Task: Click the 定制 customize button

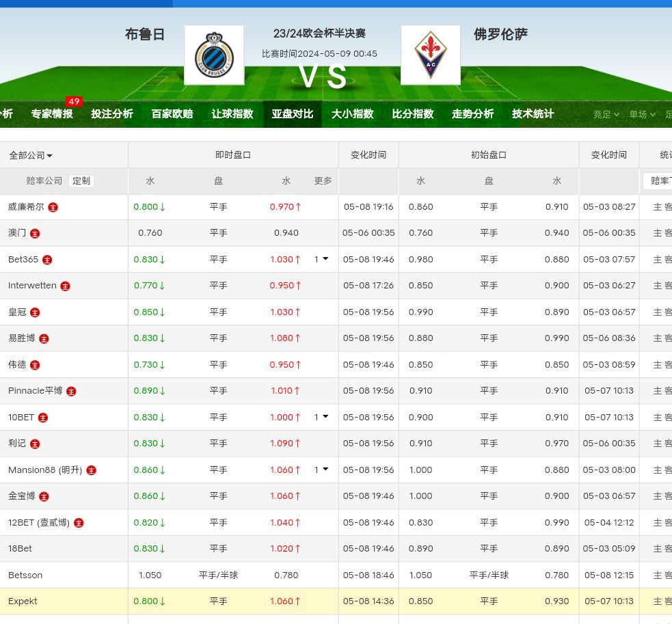Action: click(81, 181)
